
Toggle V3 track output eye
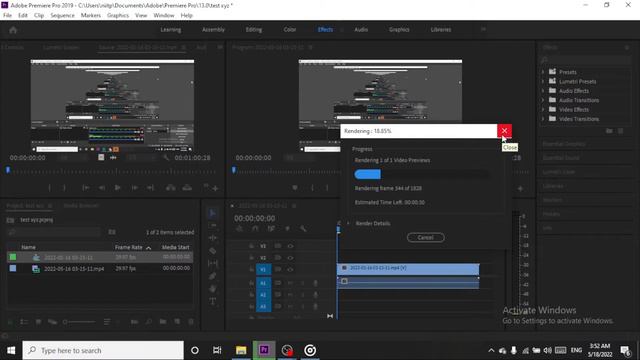pos(290,246)
